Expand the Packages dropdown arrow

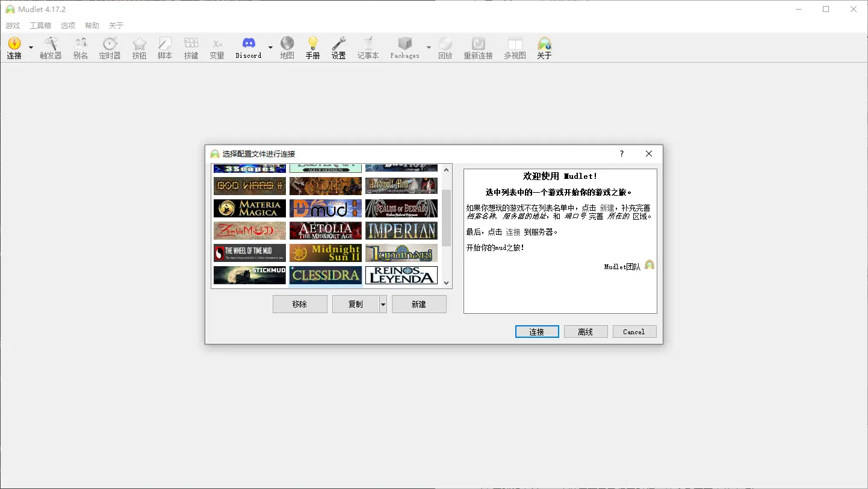click(x=429, y=48)
